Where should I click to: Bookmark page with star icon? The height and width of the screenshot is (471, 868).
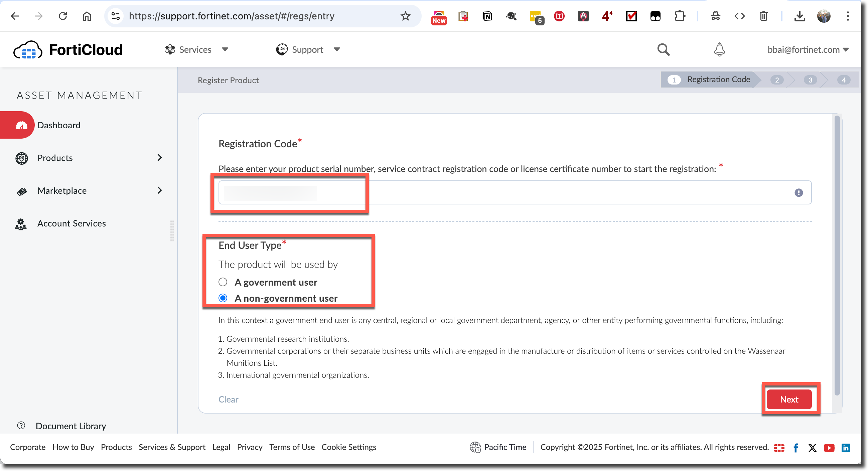405,16
